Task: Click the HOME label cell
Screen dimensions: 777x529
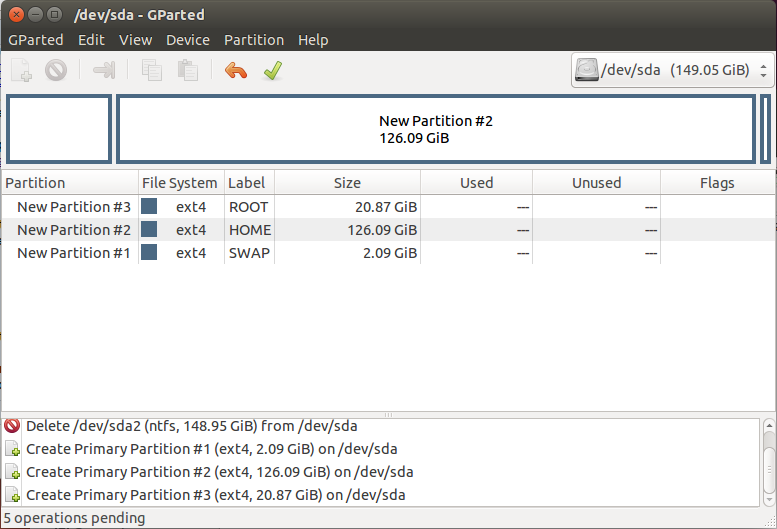Action: click(250, 230)
